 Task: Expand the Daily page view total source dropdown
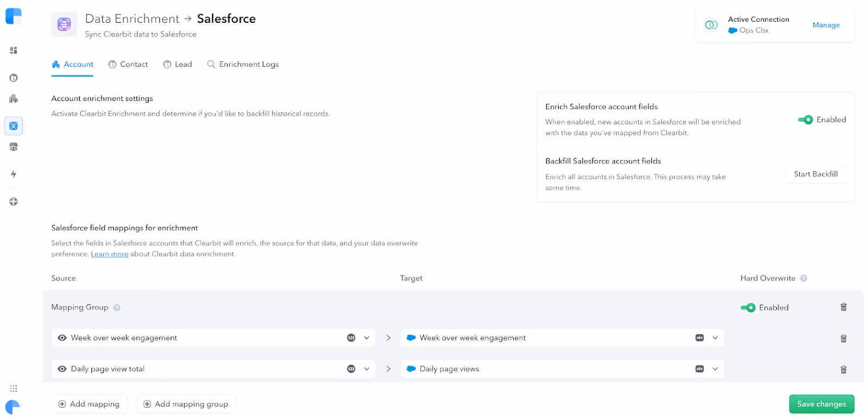click(x=367, y=369)
